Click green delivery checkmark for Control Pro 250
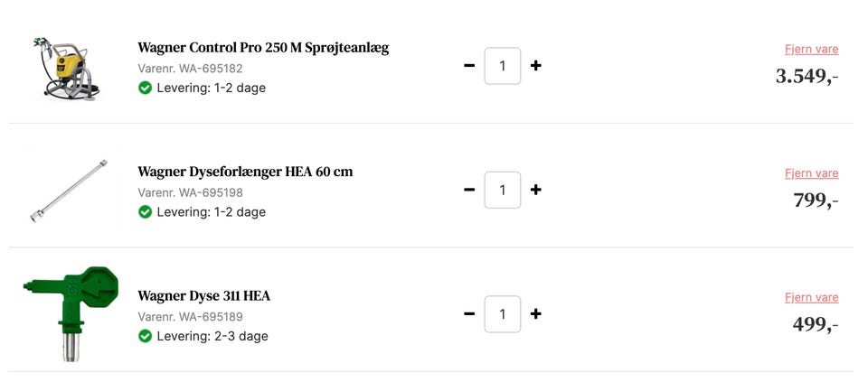The width and height of the screenshot is (868, 382). point(145,88)
